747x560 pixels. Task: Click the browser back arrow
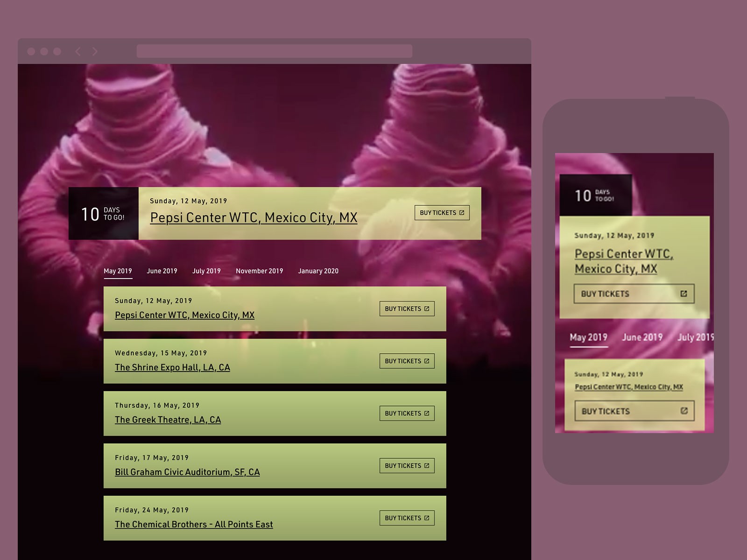78,51
